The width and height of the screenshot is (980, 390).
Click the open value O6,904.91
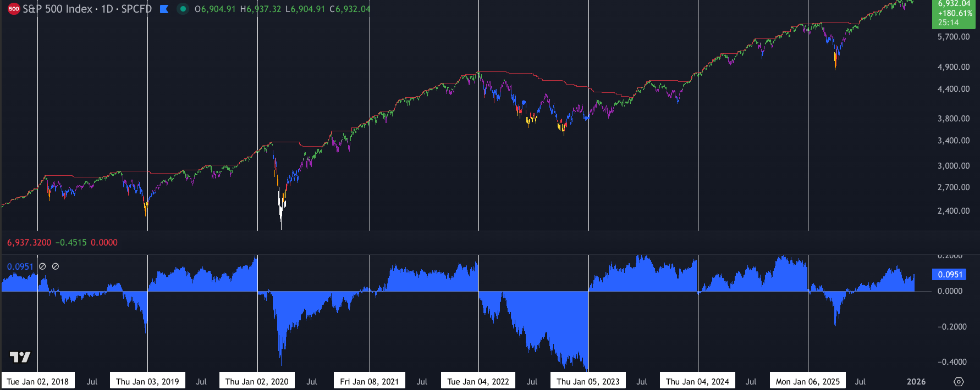pos(215,9)
